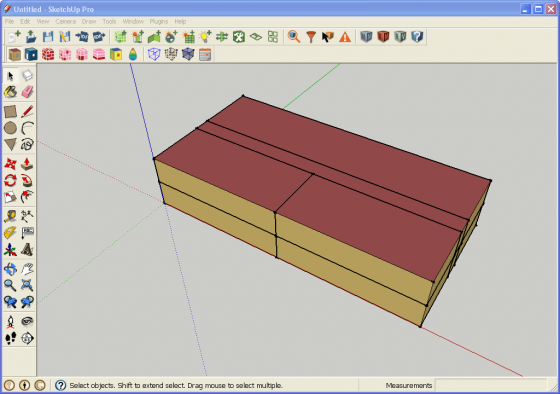Viewport: 560px width, 394px height.
Task: Open the Camera menu
Action: pos(65,21)
